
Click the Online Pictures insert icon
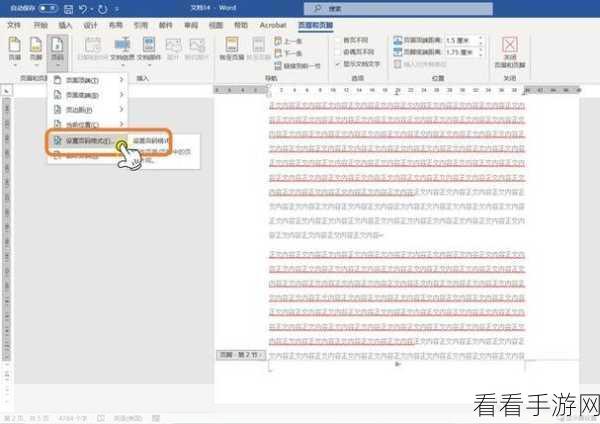197,45
